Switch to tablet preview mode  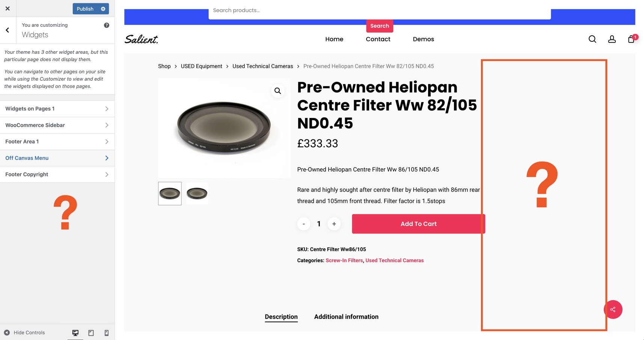[x=91, y=333]
